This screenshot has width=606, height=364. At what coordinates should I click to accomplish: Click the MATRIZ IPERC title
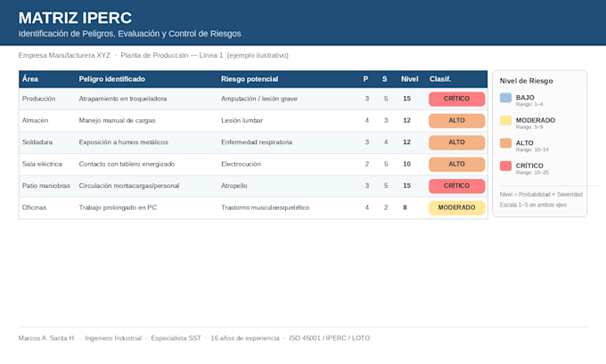pyautogui.click(x=75, y=18)
